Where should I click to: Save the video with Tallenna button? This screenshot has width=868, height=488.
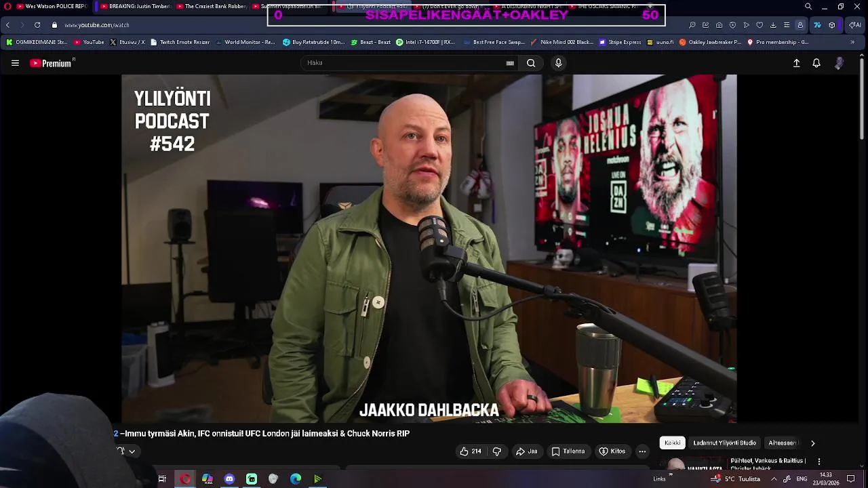coord(568,451)
